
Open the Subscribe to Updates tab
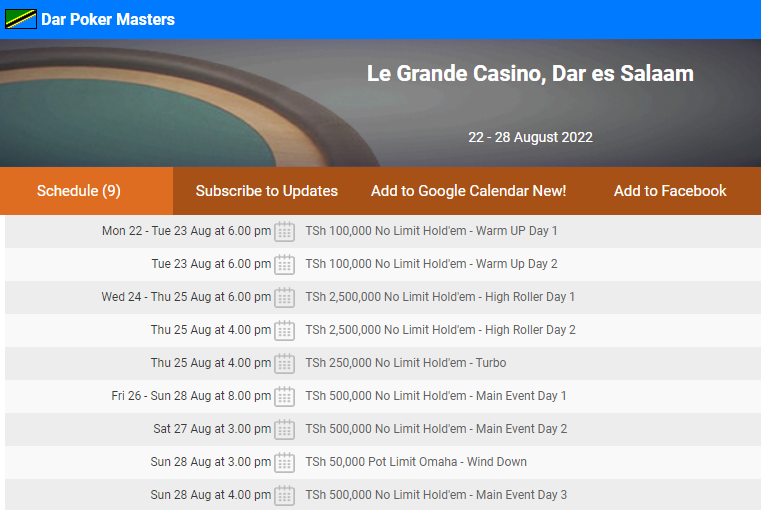click(x=266, y=191)
